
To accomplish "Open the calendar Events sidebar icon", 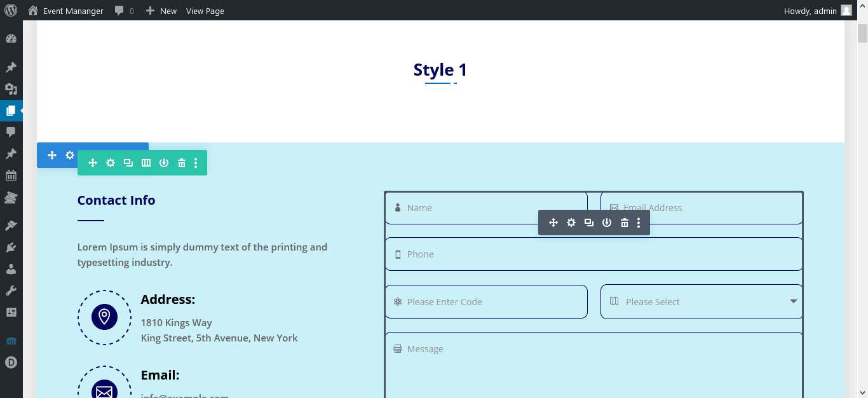I will pyautogui.click(x=11, y=175).
